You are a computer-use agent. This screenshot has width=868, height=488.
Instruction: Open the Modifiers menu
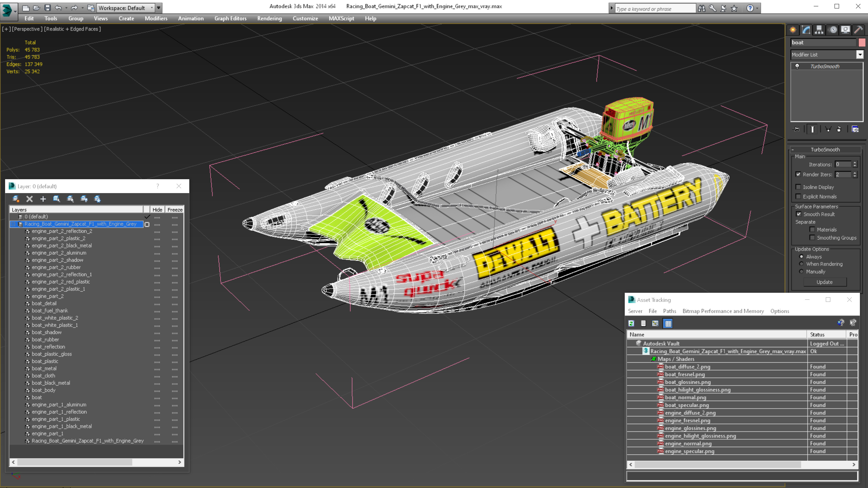[x=156, y=18]
